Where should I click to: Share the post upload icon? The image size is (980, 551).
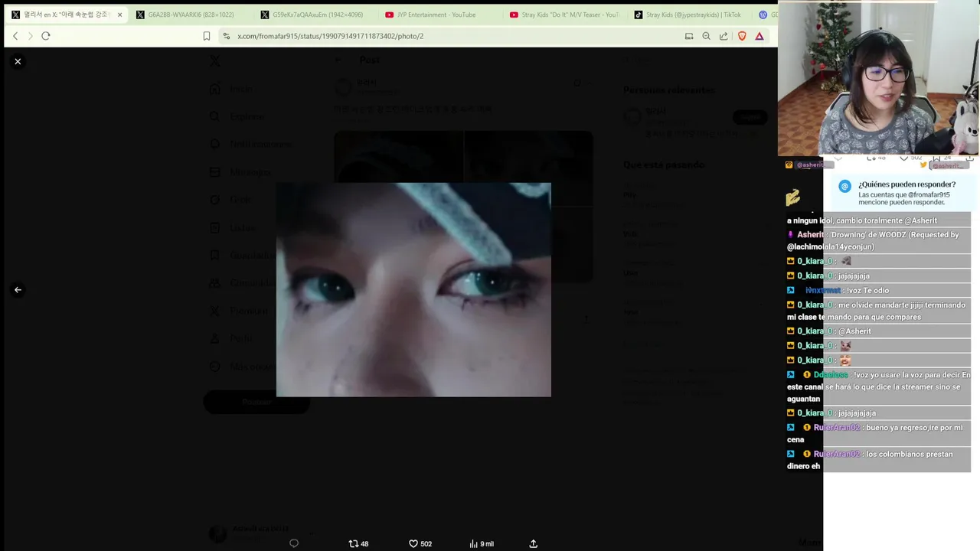[534, 543]
